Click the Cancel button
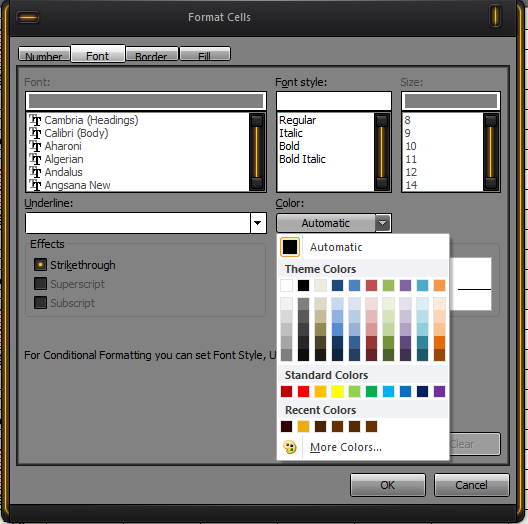This screenshot has height=524, width=528. [x=471, y=485]
